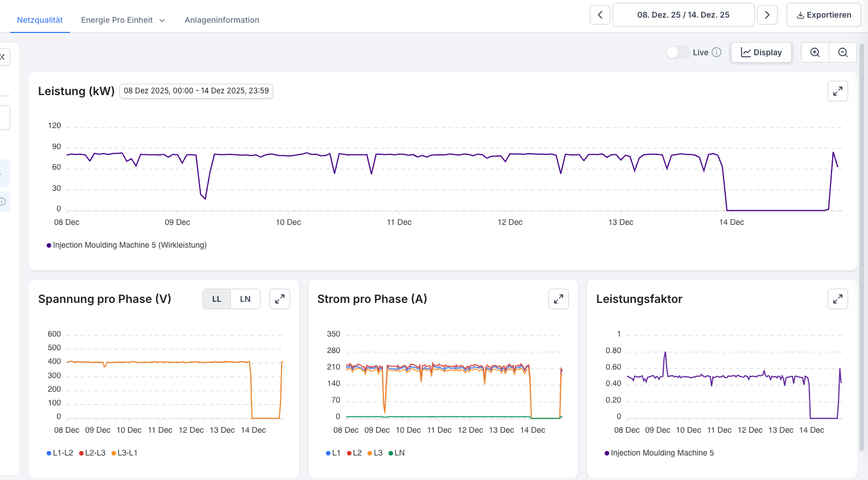Screen dimensions: 868x480
Task: Click the Display button
Action: click(761, 52)
